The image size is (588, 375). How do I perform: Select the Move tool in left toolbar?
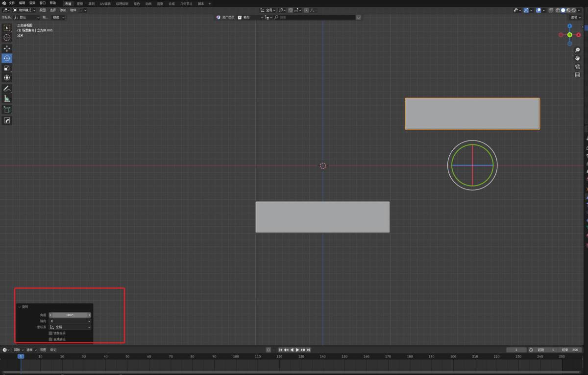coord(7,48)
